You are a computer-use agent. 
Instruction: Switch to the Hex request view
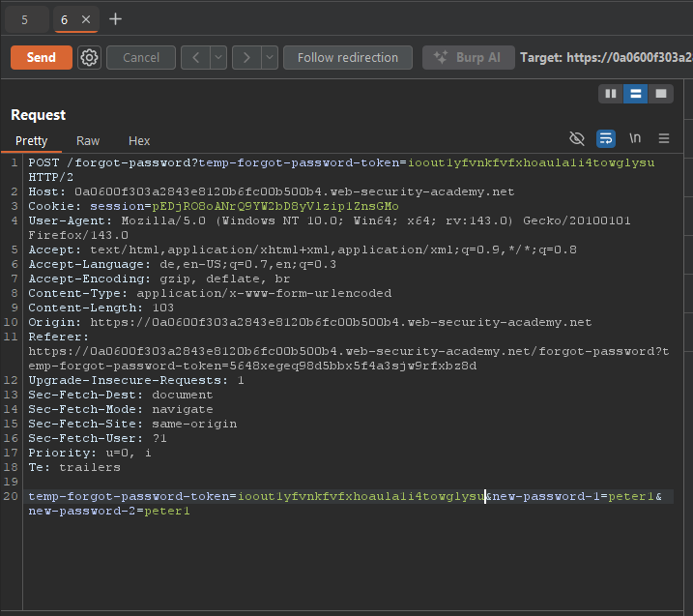(x=139, y=141)
